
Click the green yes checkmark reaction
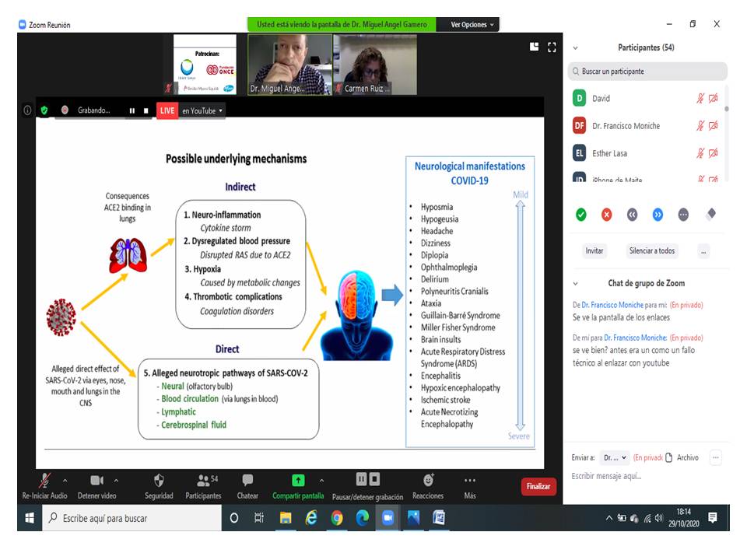click(x=580, y=215)
